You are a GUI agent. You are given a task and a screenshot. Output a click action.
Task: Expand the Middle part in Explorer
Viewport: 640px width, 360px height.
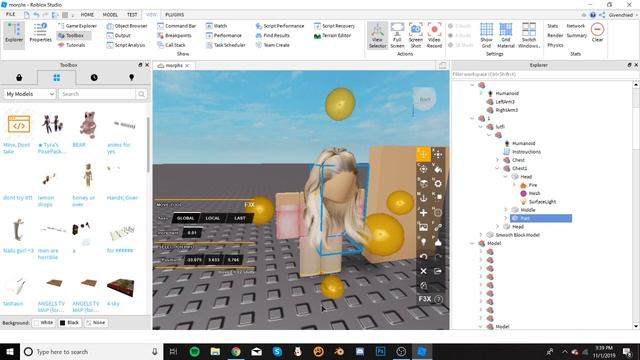tap(506, 210)
